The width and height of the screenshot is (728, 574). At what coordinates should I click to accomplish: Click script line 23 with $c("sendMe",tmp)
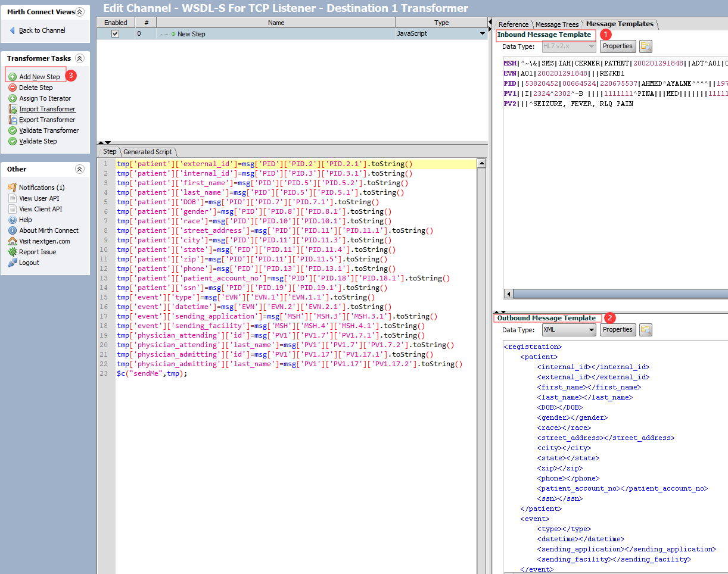152,373
